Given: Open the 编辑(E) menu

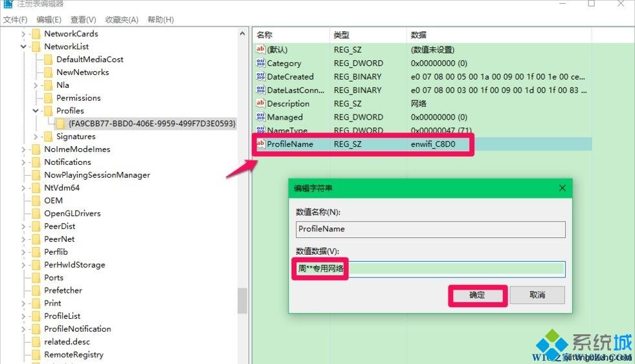Looking at the screenshot, I should coord(49,19).
